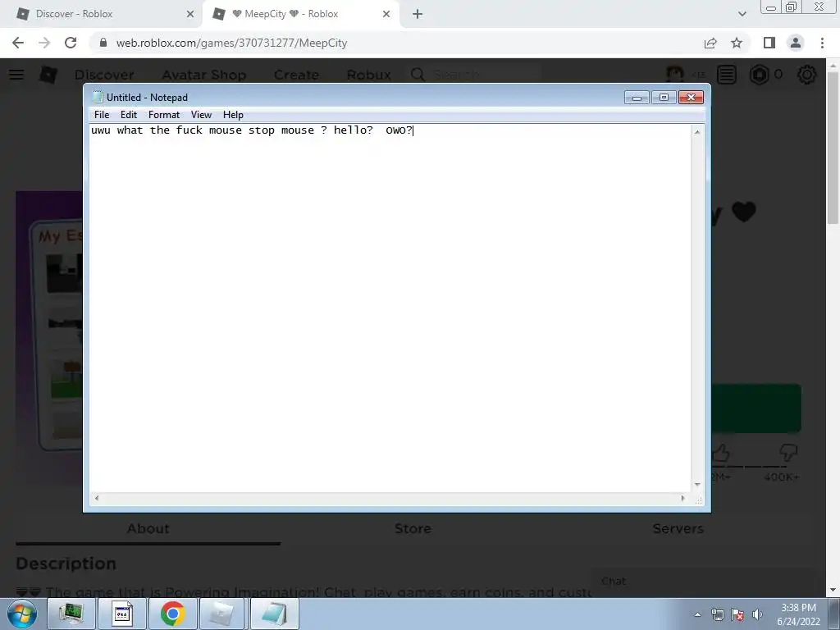Select the Servers tab on game page
This screenshot has height=630, width=840.
678,529
